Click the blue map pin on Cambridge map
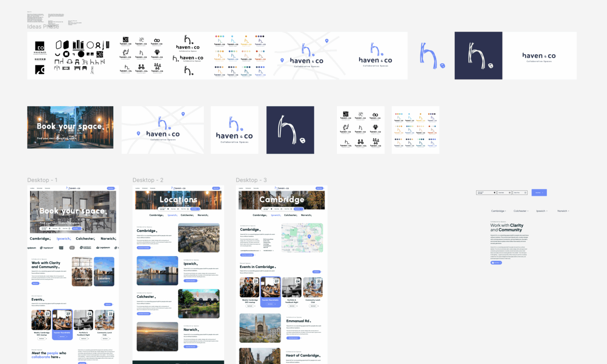 click(x=310, y=236)
